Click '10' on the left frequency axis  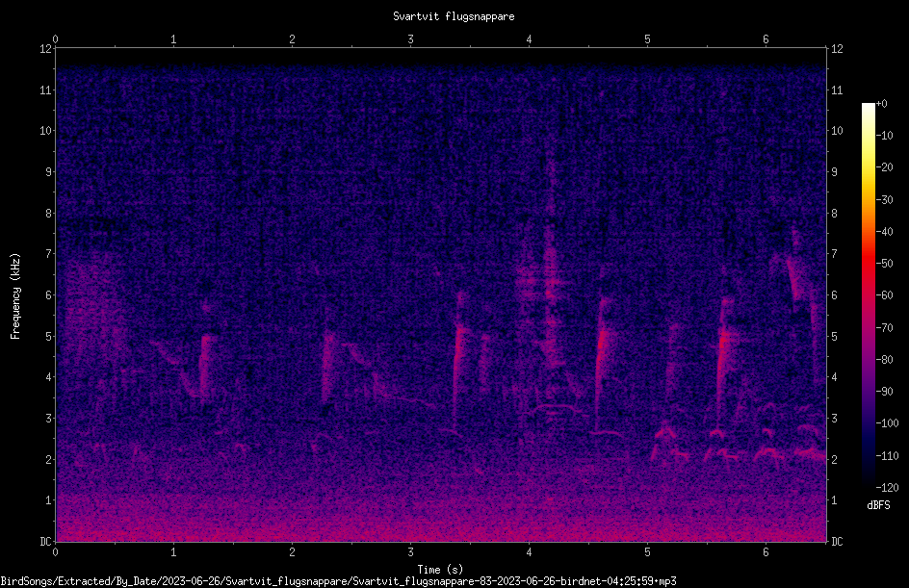pos(45,131)
